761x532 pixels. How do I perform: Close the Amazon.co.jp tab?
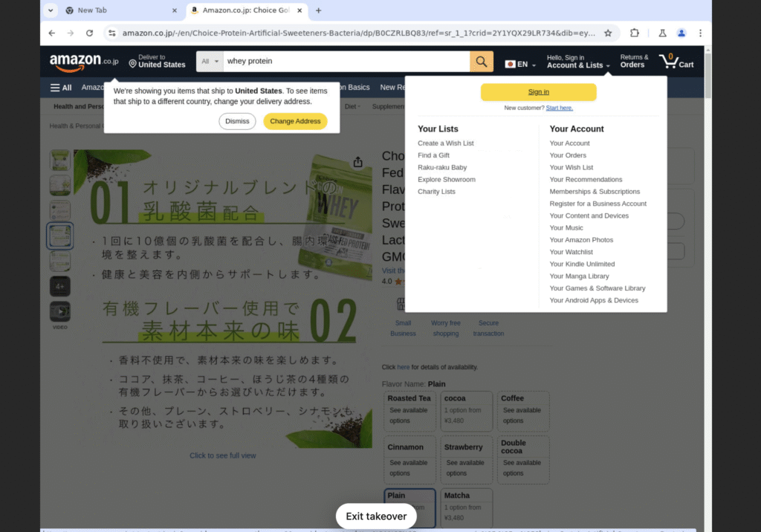pos(299,10)
